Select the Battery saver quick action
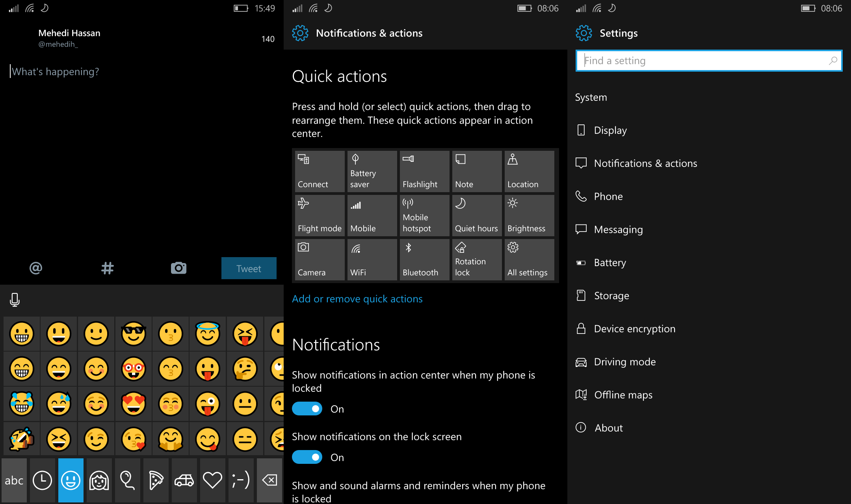Viewport: 851px width, 504px height. point(372,171)
